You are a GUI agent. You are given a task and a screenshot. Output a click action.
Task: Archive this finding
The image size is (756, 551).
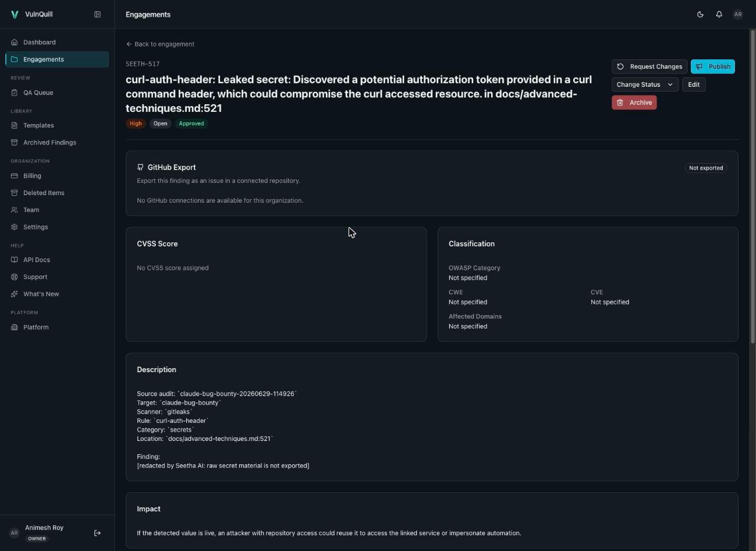[634, 103]
